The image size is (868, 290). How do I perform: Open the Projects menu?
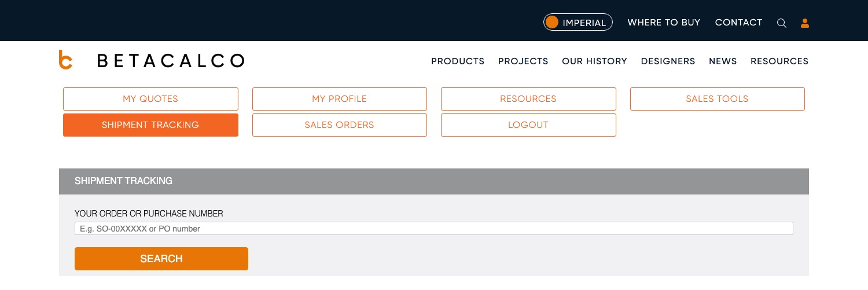tap(523, 61)
